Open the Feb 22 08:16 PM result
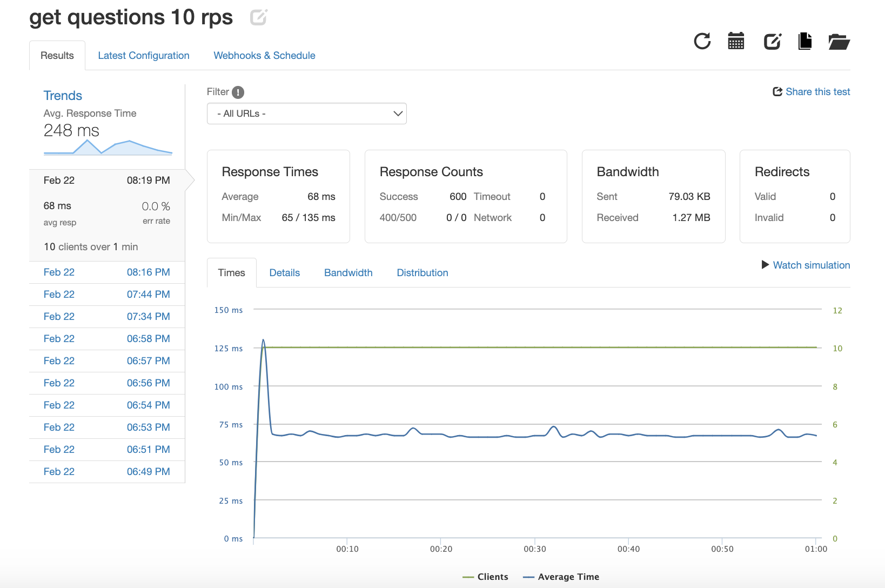This screenshot has width=885, height=588. tap(107, 272)
